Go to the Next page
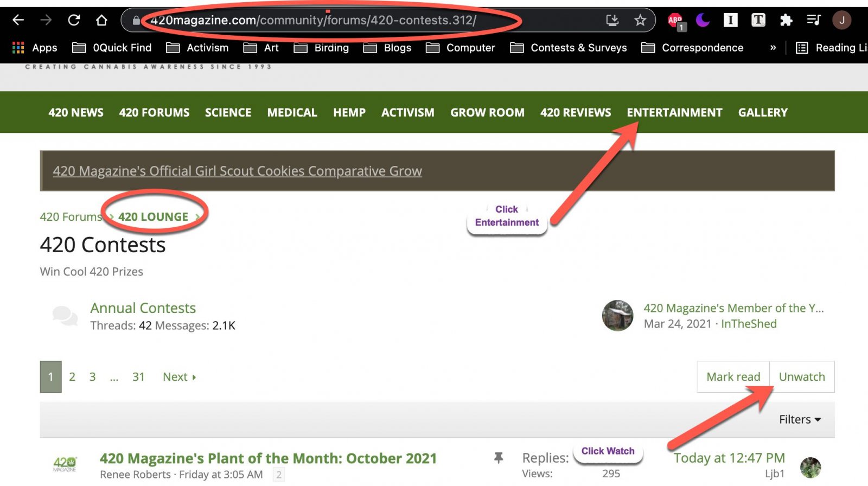The width and height of the screenshot is (868, 486). [179, 377]
